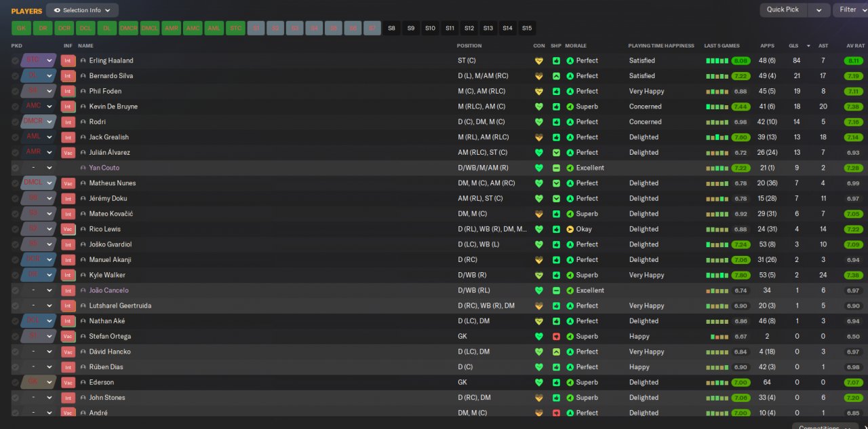This screenshot has height=429, width=868.
Task: Click the person icon next to Phil Foden
Action: [83, 92]
